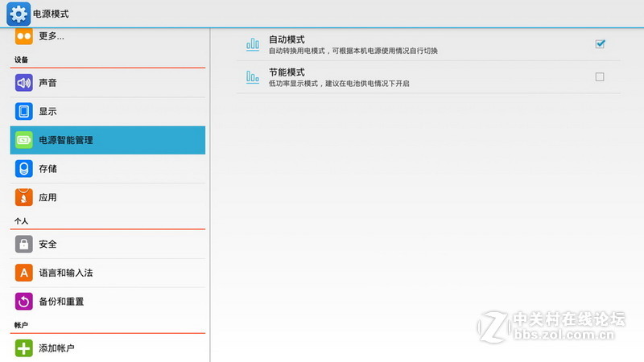Viewport: 644px width, 362px height.
Task: Click description 自动转换用电模式，可根据本机电源使用情况自行切换
Action: 353,51
